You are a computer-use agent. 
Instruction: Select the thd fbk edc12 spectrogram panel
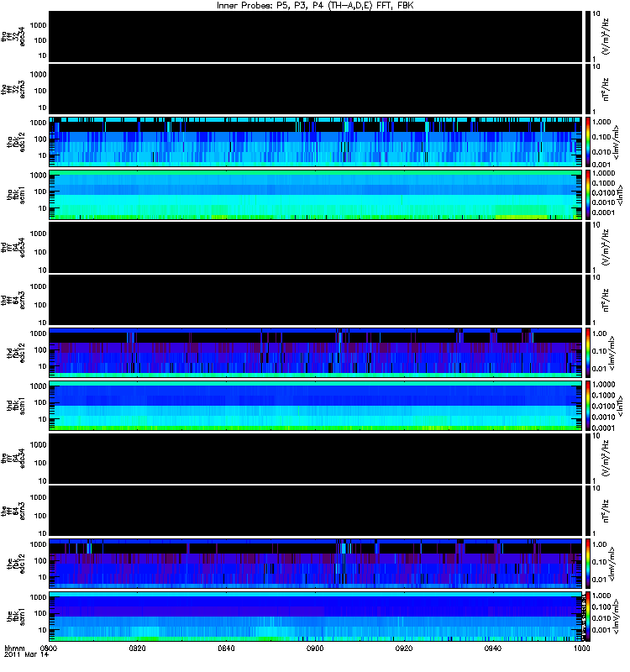315,353
